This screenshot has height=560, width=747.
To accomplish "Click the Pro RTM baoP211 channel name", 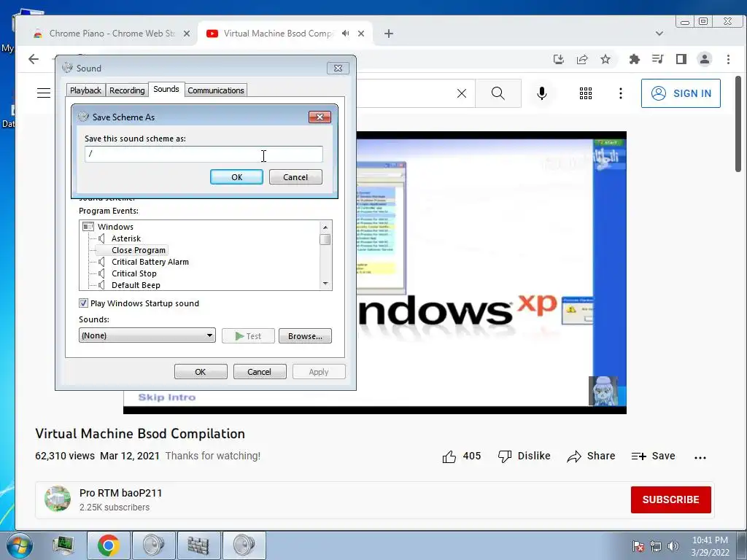I will pyautogui.click(x=120, y=493).
